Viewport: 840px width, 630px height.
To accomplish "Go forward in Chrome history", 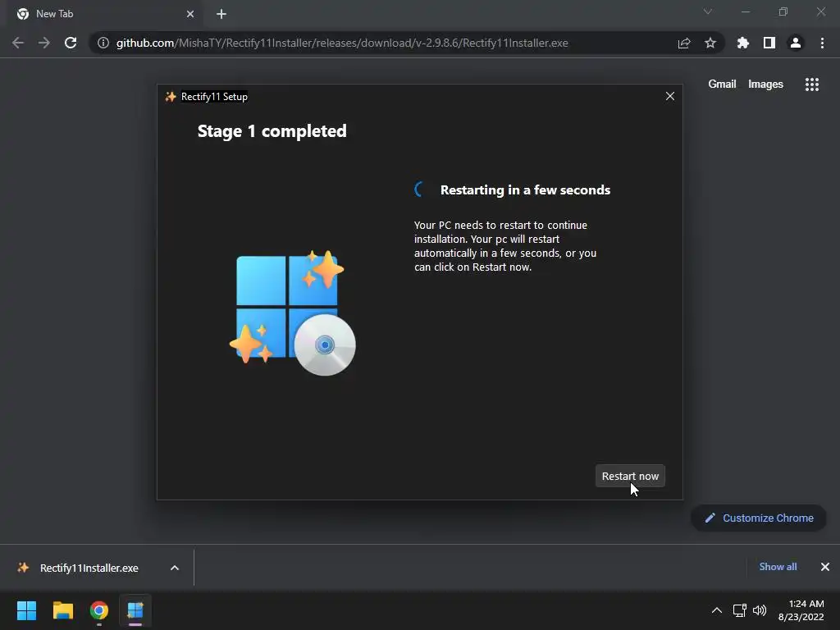I will click(44, 43).
